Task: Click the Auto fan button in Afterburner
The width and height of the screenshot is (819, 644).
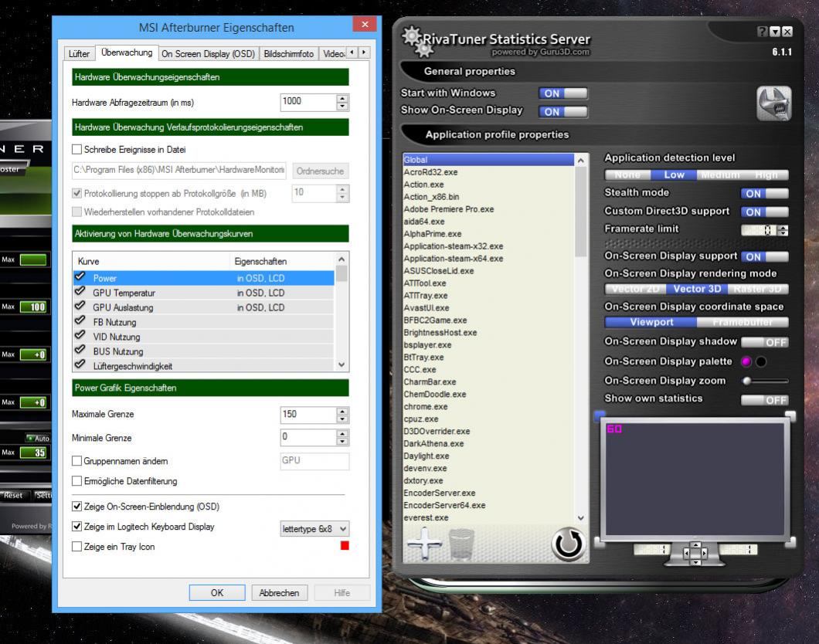Action: click(x=38, y=439)
